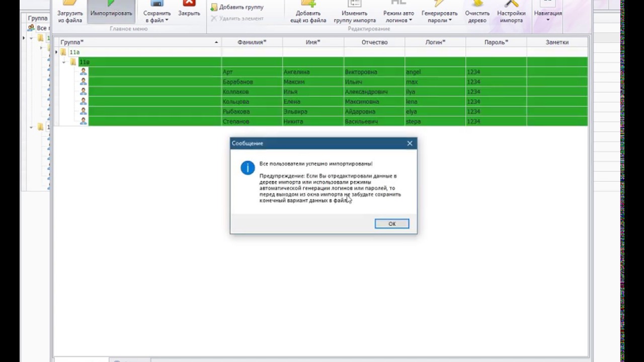
Task: Click the blue information icon in dialog
Action: click(x=248, y=168)
